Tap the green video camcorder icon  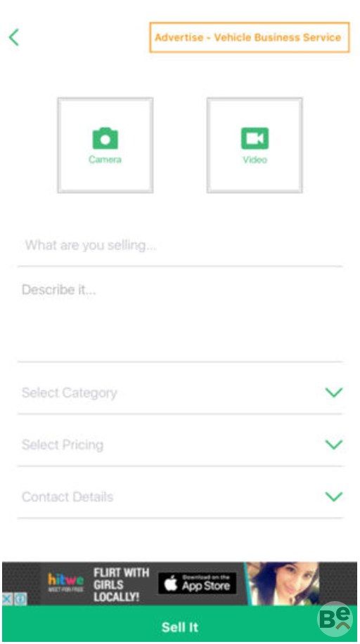click(255, 138)
